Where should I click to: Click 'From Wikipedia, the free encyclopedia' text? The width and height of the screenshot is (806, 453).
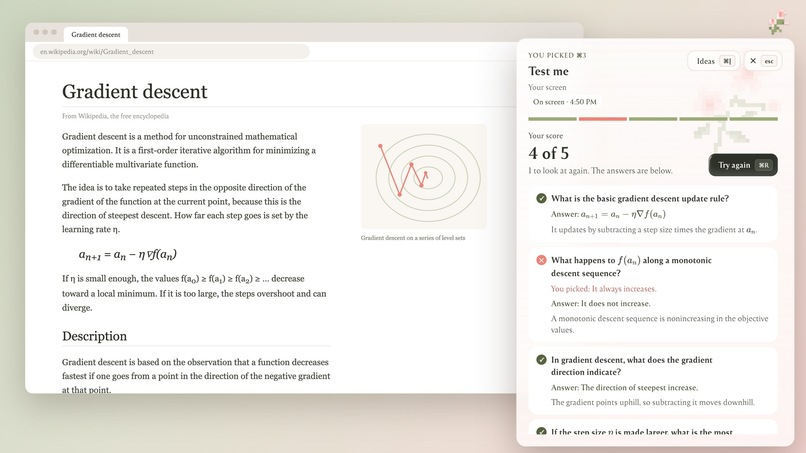click(116, 116)
